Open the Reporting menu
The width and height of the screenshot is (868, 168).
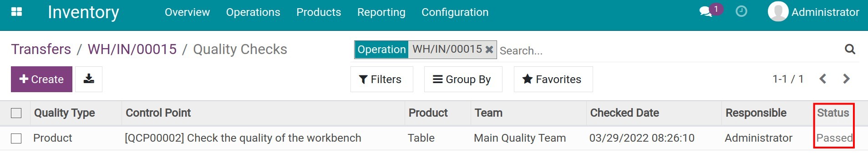[x=381, y=12]
